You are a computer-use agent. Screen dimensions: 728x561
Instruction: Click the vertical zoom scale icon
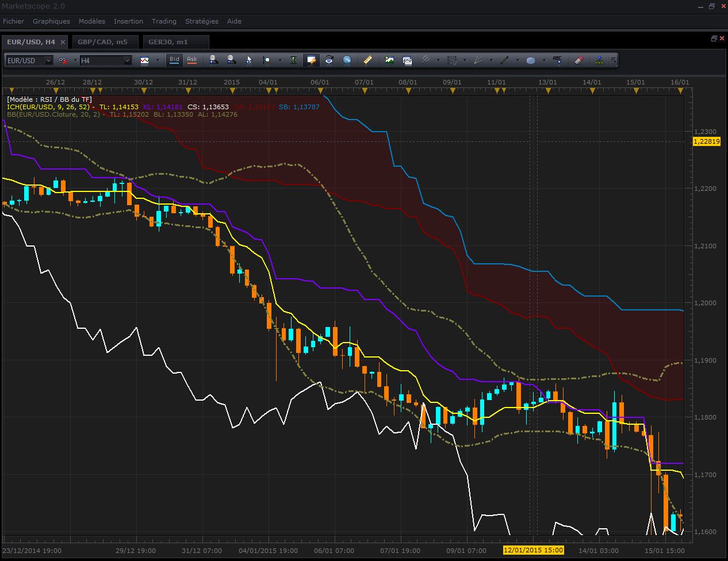pyautogui.click(x=266, y=60)
